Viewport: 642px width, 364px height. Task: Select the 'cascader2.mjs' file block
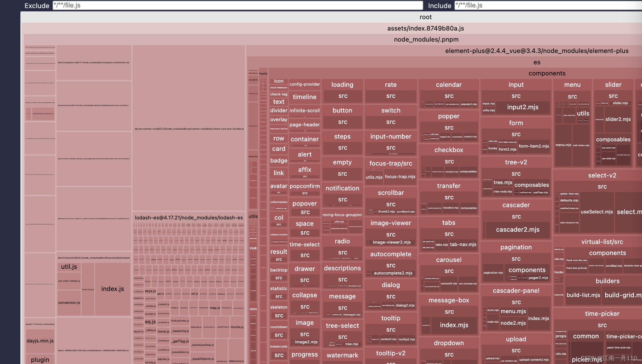pos(518,230)
